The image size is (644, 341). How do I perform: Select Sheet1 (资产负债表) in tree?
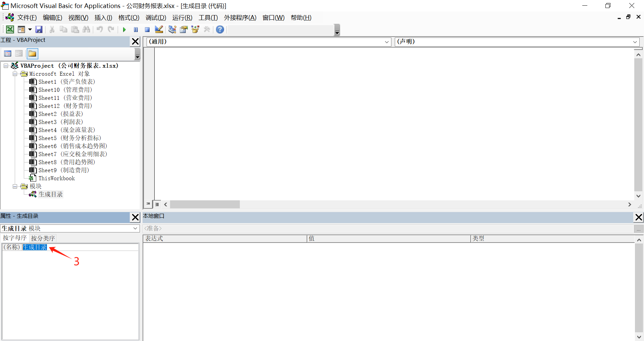[x=66, y=82]
